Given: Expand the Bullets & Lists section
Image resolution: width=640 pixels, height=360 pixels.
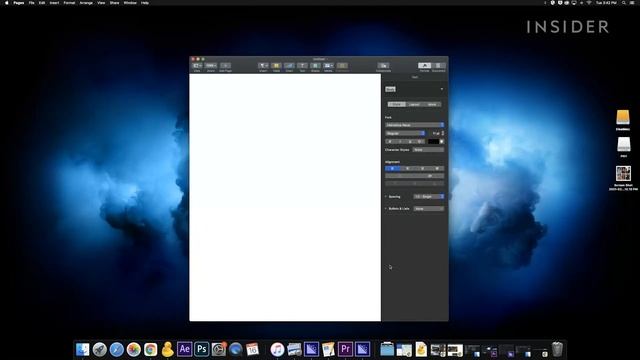Looking at the screenshot, I should click(x=386, y=209).
